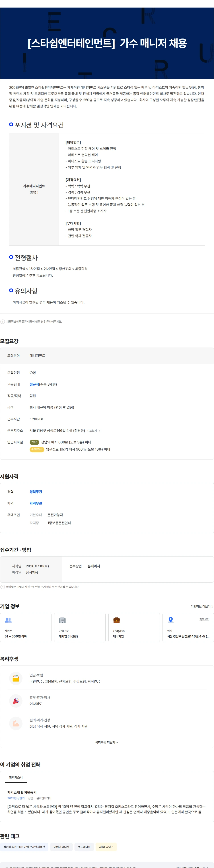Image resolution: width=214 pixels, height=868 pixels.
Task: Expand 복리후생 더보기
Action: (x=107, y=742)
